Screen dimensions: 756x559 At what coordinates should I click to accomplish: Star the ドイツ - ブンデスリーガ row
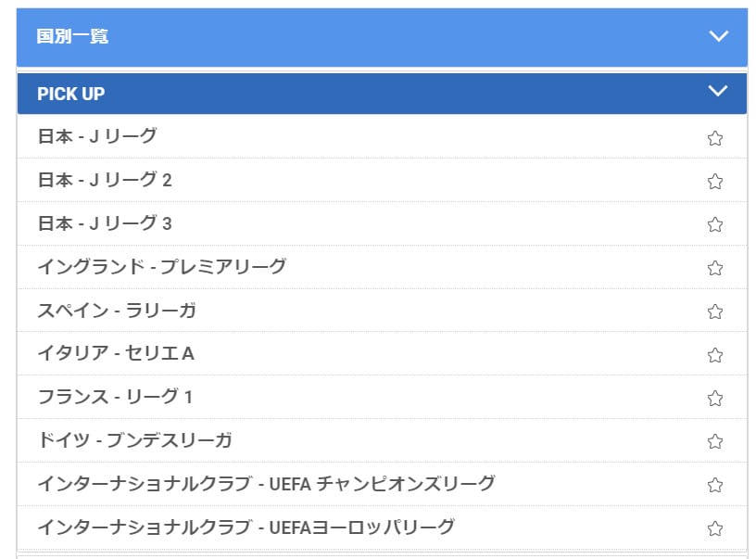pos(714,441)
